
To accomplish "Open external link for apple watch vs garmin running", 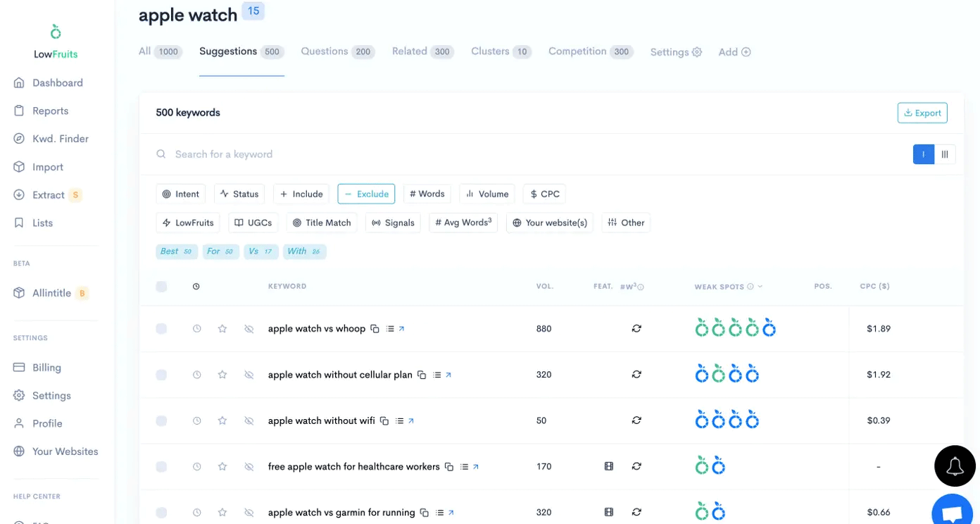I will 451,512.
